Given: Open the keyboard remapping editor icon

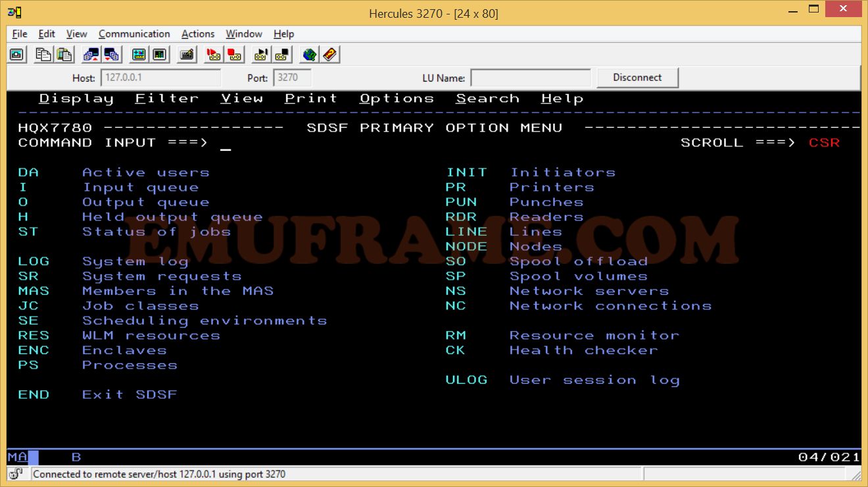Looking at the screenshot, I should pyautogui.click(x=187, y=54).
